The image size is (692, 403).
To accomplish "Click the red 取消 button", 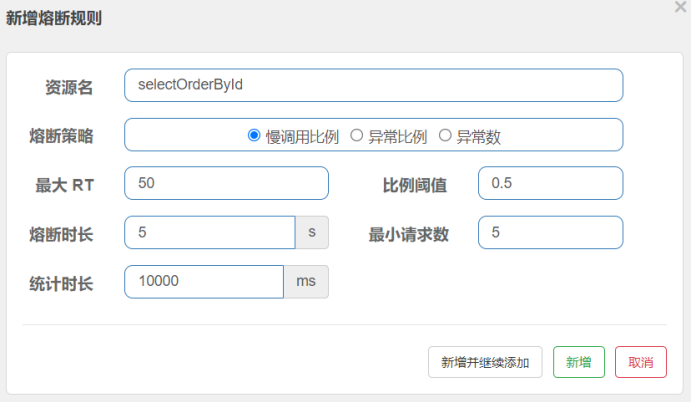I will click(641, 362).
